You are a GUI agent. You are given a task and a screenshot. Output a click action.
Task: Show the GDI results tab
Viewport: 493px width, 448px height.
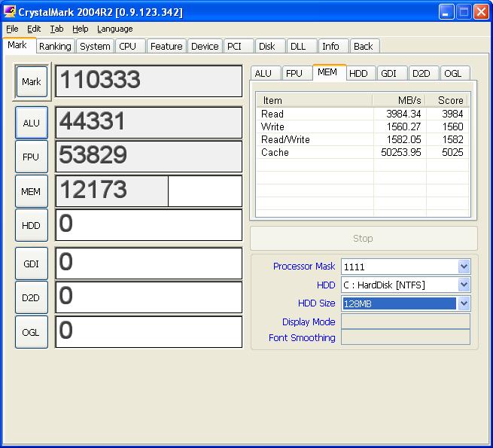[x=391, y=73]
